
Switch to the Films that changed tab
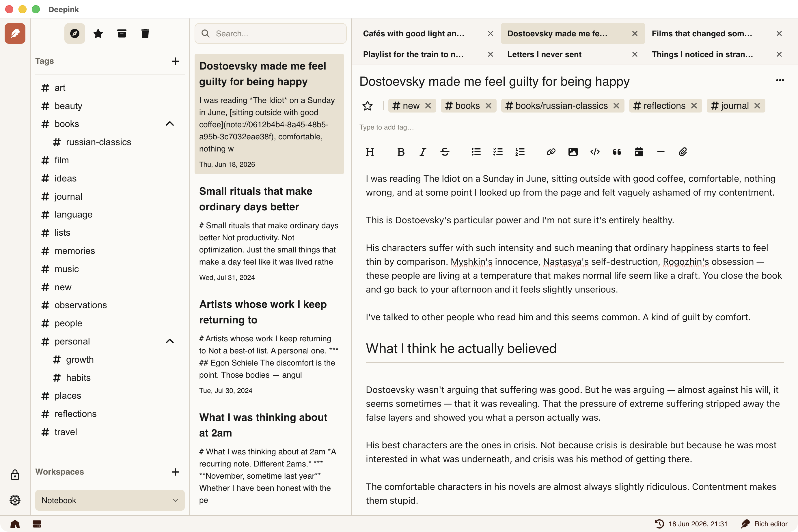coord(702,33)
